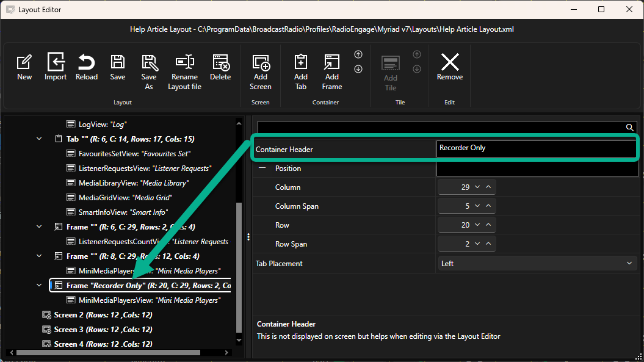Add Frame container
This screenshot has height=362, width=644.
pyautogui.click(x=332, y=72)
